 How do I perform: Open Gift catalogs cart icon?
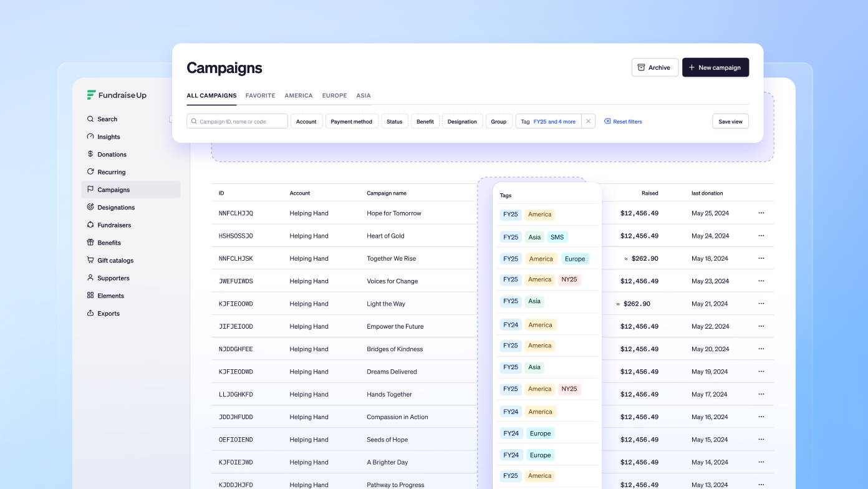tap(90, 260)
